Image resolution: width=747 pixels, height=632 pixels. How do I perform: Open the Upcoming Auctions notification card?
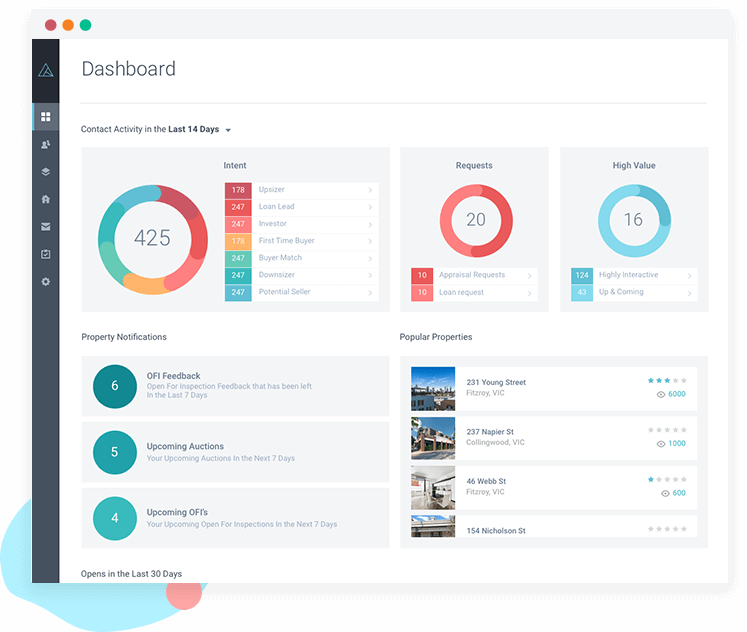(x=235, y=452)
